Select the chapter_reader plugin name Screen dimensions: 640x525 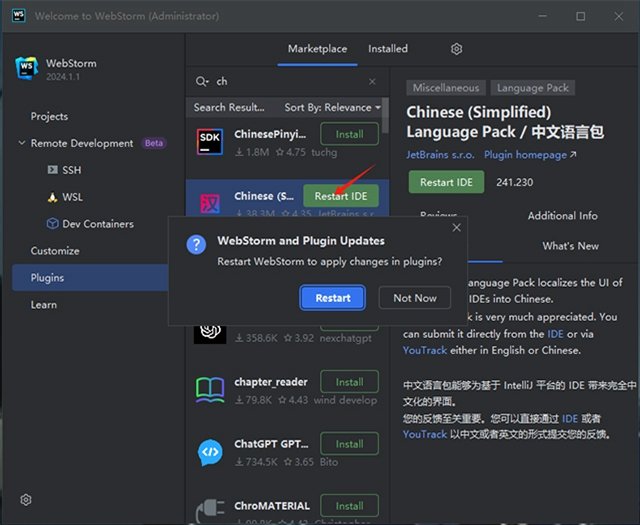pos(271,382)
